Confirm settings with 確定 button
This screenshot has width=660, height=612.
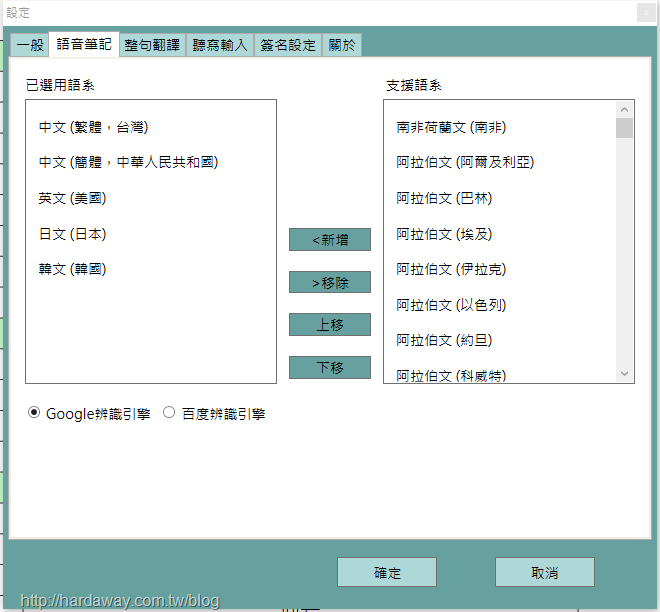[x=387, y=572]
